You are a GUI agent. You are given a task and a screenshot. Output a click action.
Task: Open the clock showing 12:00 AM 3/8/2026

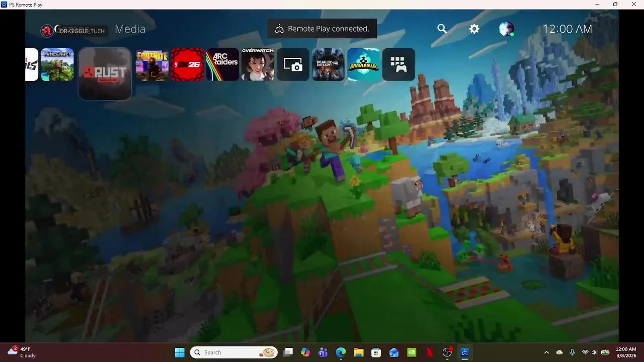click(626, 352)
